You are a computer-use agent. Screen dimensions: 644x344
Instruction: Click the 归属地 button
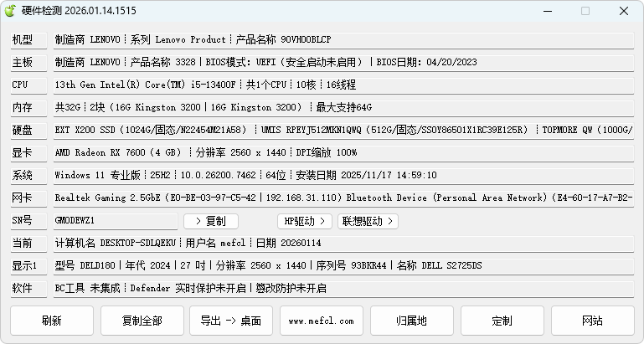pyautogui.click(x=411, y=321)
